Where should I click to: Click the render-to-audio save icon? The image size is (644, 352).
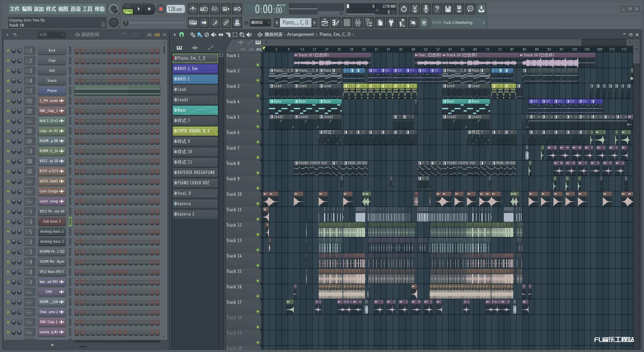tap(459, 9)
